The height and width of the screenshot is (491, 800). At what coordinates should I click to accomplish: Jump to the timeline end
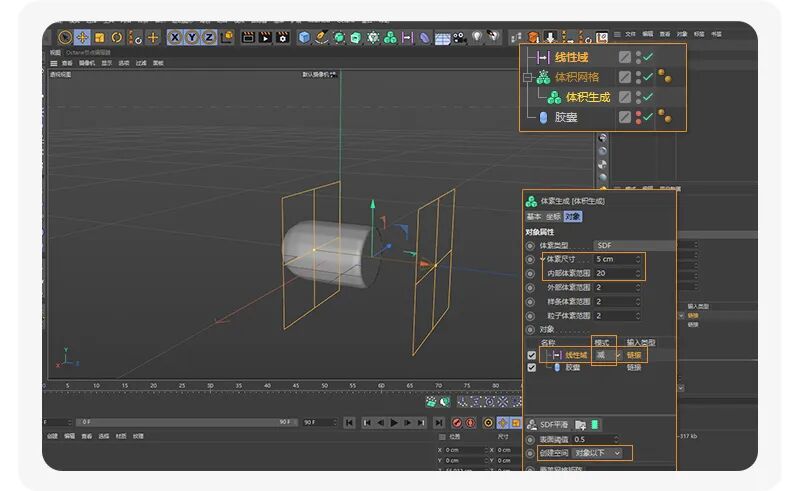click(x=439, y=423)
